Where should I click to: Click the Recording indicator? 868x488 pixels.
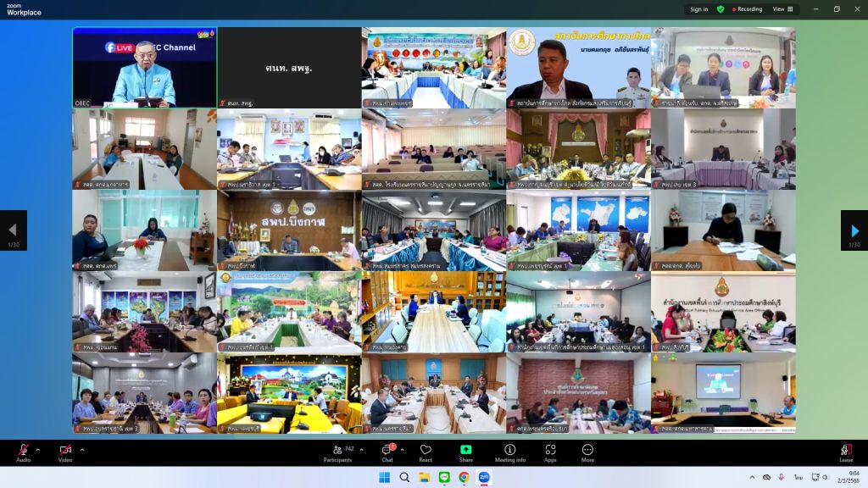(x=748, y=8)
